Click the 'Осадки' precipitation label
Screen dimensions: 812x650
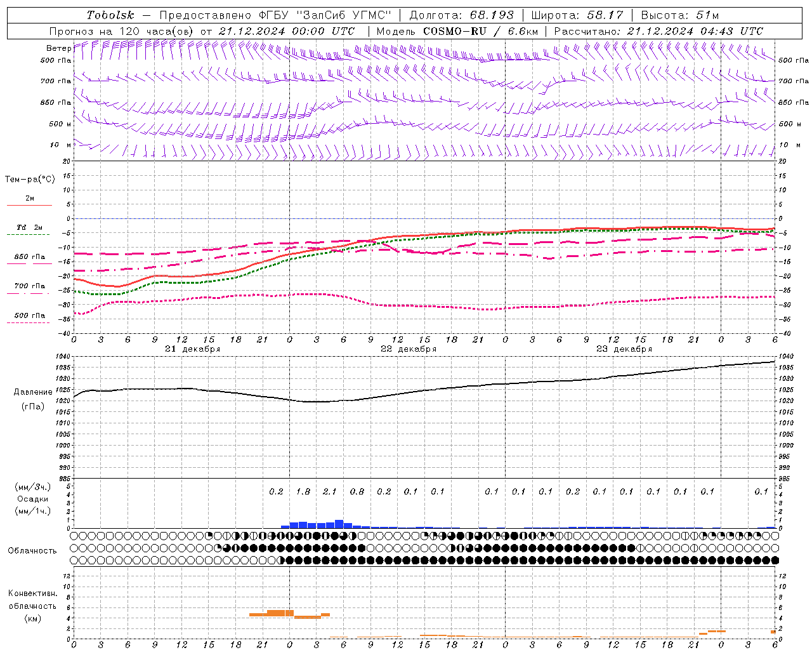(33, 499)
